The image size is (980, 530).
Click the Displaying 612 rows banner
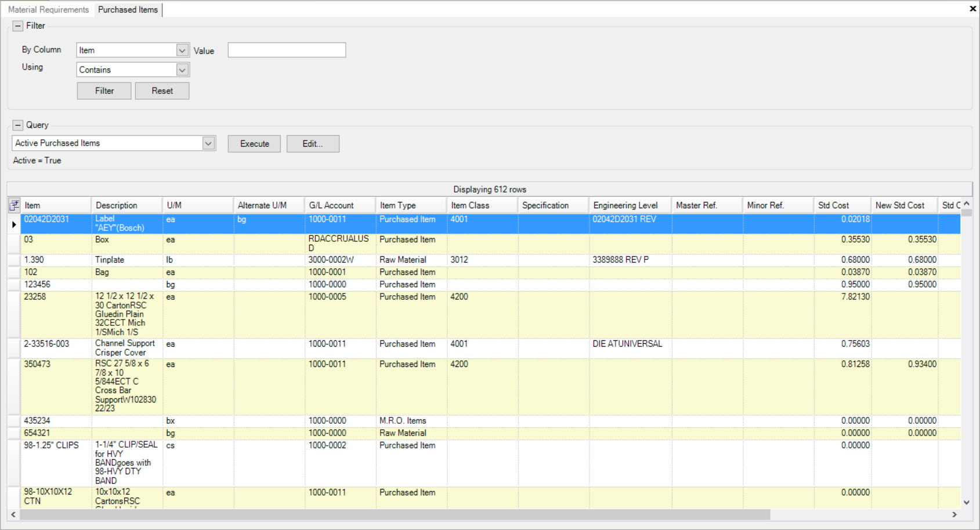[490, 189]
